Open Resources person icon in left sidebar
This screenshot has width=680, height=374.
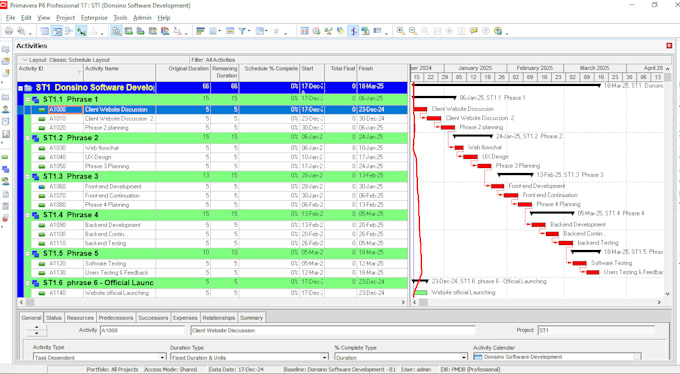coord(6,109)
